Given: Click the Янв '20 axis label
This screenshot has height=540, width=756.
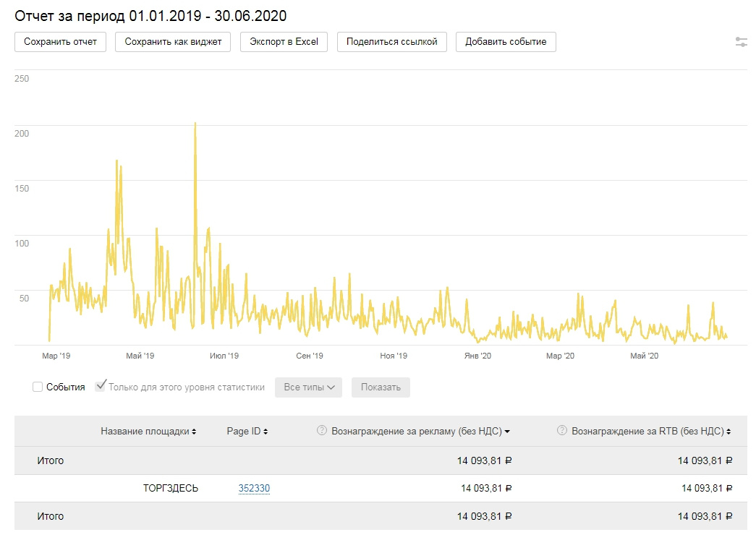Looking at the screenshot, I should [477, 356].
